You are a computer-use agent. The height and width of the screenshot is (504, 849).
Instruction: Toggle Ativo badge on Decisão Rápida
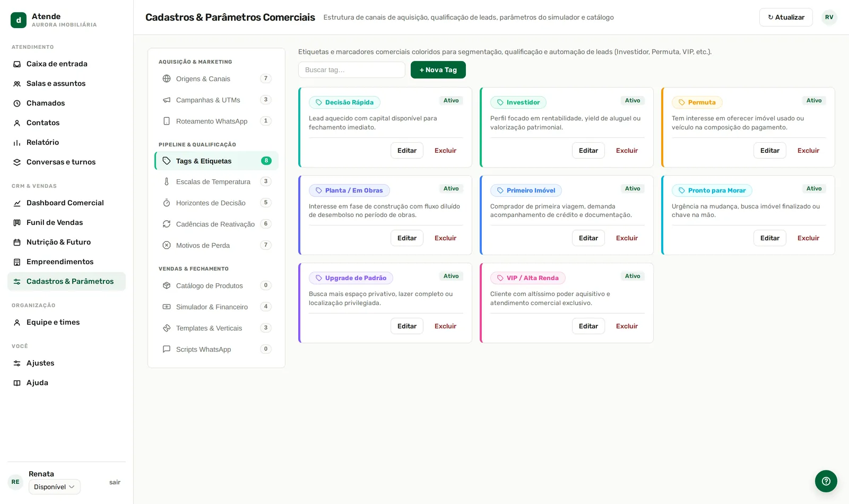pos(451,101)
